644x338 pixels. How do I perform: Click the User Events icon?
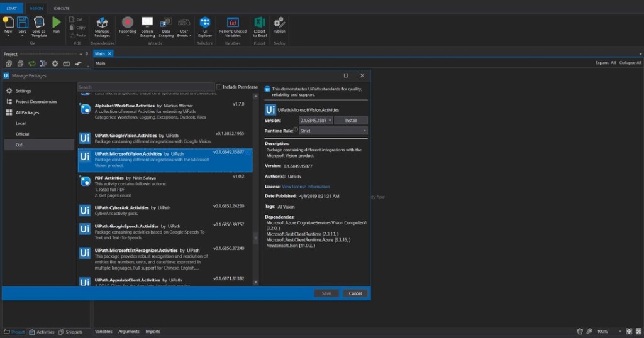tap(184, 22)
